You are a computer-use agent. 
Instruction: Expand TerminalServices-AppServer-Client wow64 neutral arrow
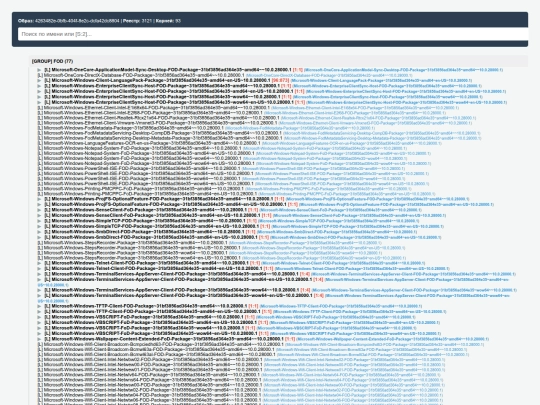(39, 290)
